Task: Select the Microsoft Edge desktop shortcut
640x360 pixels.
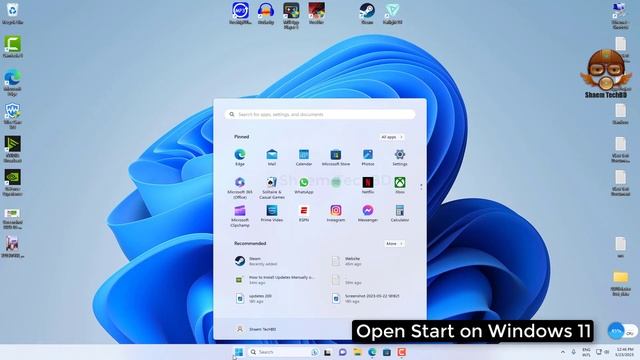Action: tap(12, 82)
